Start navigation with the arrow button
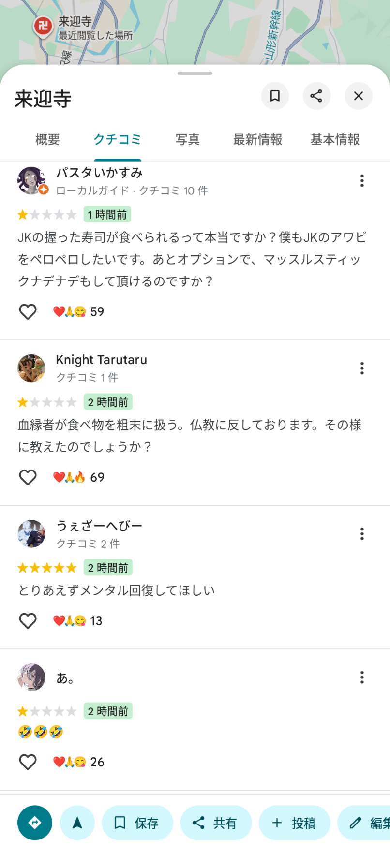 tap(77, 823)
